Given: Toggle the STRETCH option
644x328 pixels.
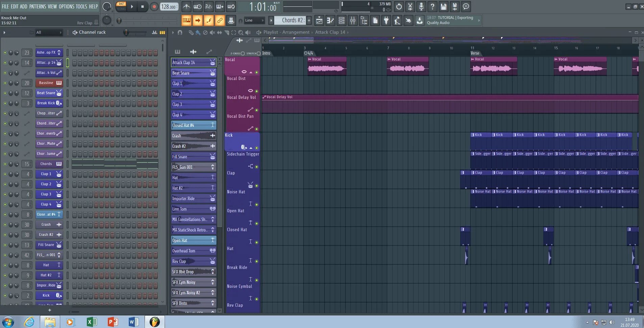Looking at the screenshot, I should [x=258, y=53].
